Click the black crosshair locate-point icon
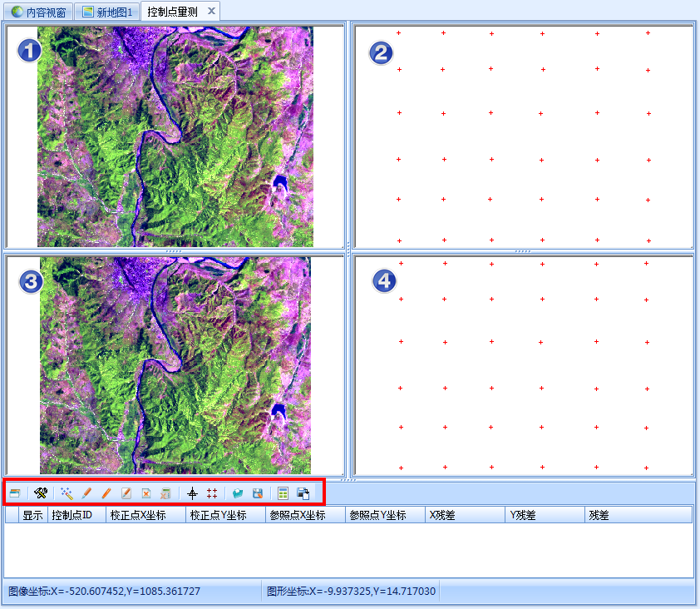700x609 pixels. (x=192, y=493)
